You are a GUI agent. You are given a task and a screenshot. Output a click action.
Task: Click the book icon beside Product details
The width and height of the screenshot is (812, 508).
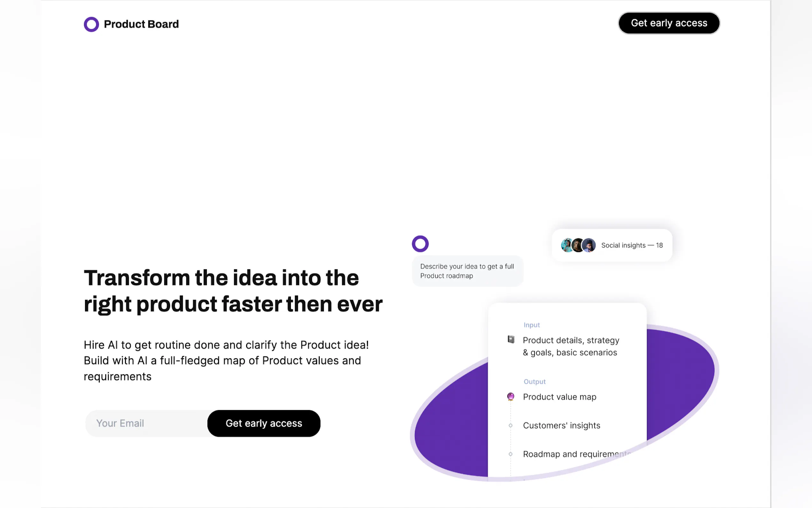pos(511,340)
